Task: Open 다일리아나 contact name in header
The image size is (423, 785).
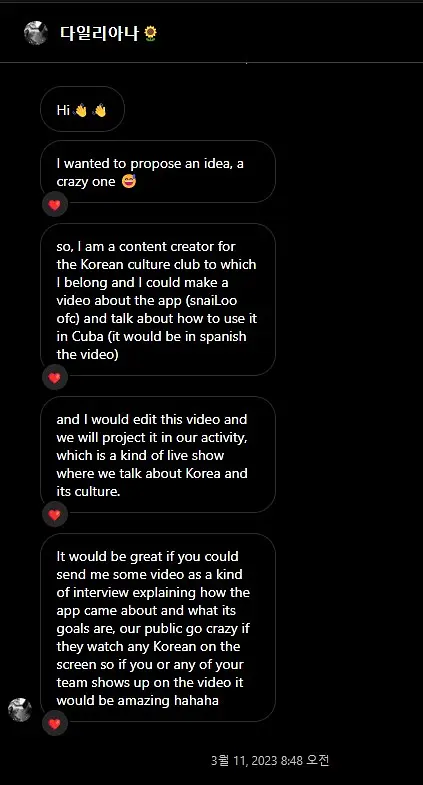Action: (99, 34)
